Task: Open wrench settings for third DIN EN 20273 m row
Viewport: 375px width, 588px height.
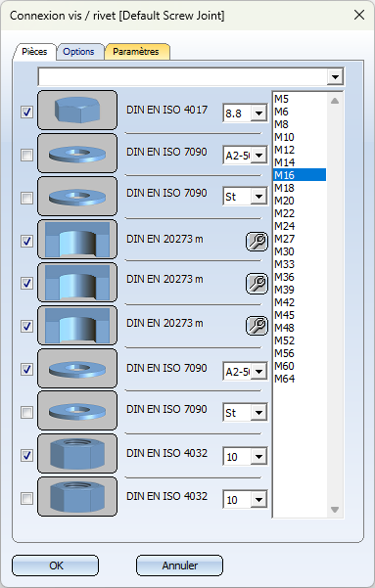Action: click(258, 325)
